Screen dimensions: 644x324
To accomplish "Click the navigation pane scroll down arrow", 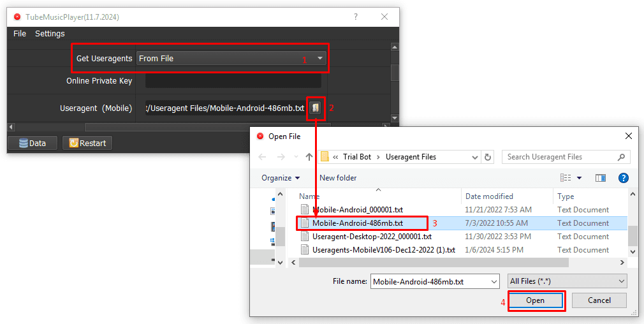I will [281, 262].
